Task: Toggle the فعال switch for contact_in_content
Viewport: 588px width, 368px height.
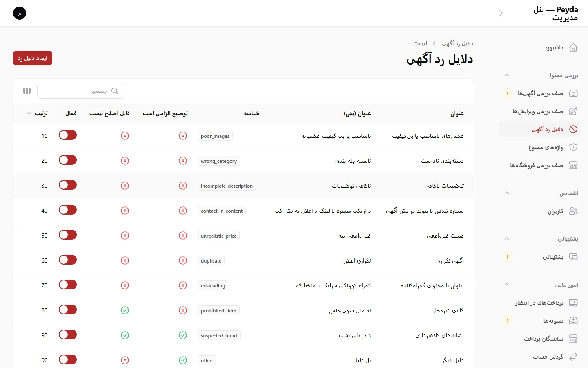Action: (68, 210)
